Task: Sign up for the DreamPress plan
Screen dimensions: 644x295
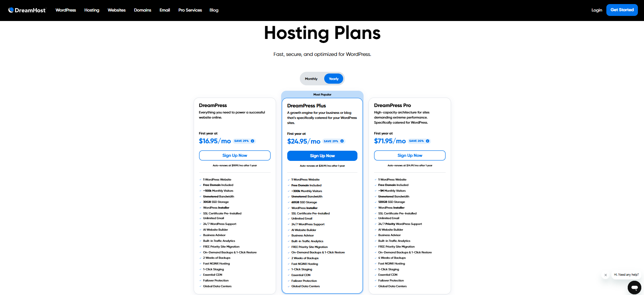Action: (x=235, y=155)
